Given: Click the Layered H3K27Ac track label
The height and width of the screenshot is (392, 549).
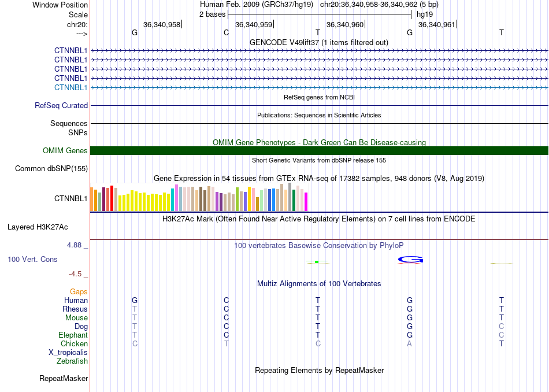Looking at the screenshot, I should (38, 227).
